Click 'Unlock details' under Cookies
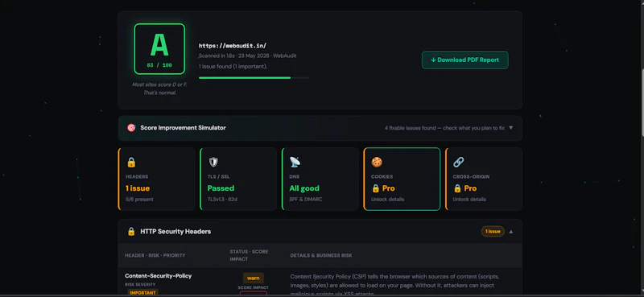This screenshot has height=297, width=644. 388,200
